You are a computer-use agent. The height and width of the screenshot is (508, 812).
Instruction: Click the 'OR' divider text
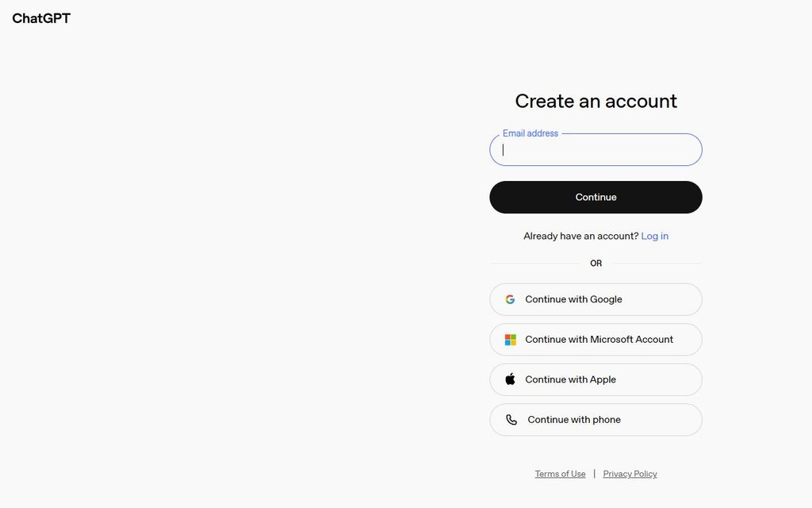[x=596, y=264]
